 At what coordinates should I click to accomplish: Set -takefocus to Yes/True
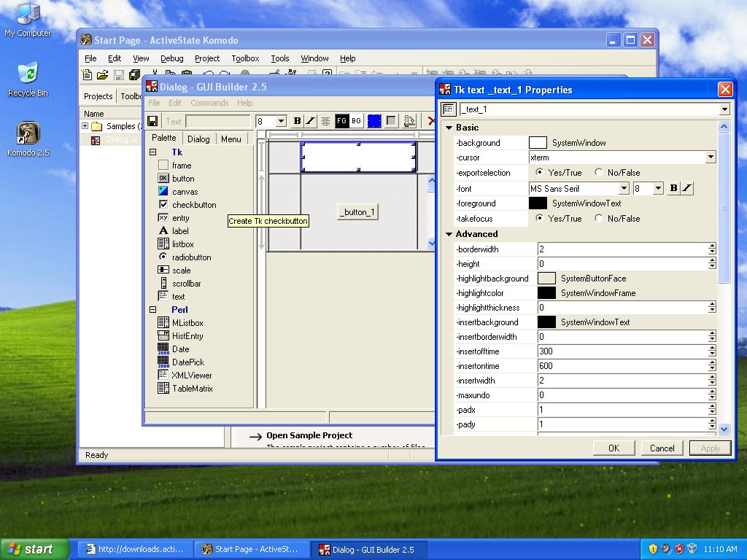click(539, 217)
